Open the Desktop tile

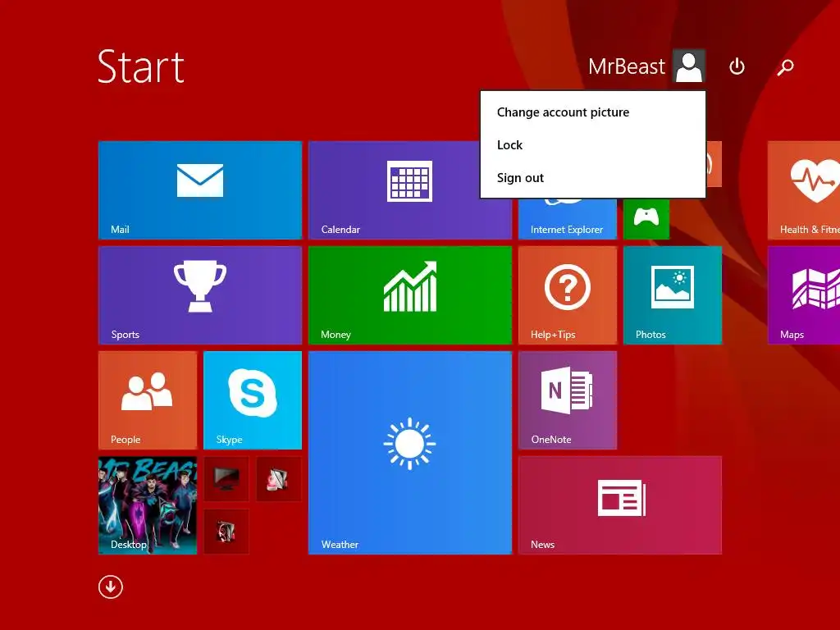pyautogui.click(x=148, y=505)
